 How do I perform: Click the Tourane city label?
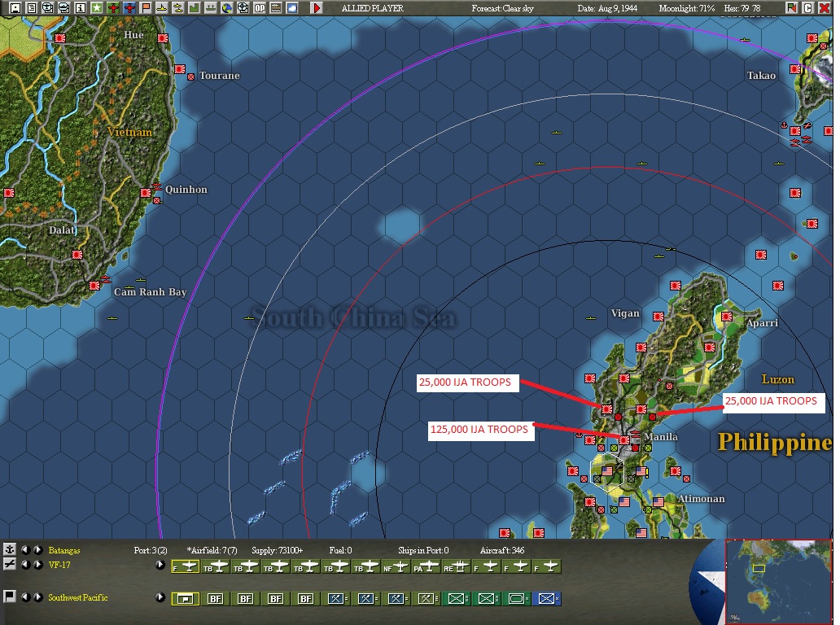tap(219, 76)
